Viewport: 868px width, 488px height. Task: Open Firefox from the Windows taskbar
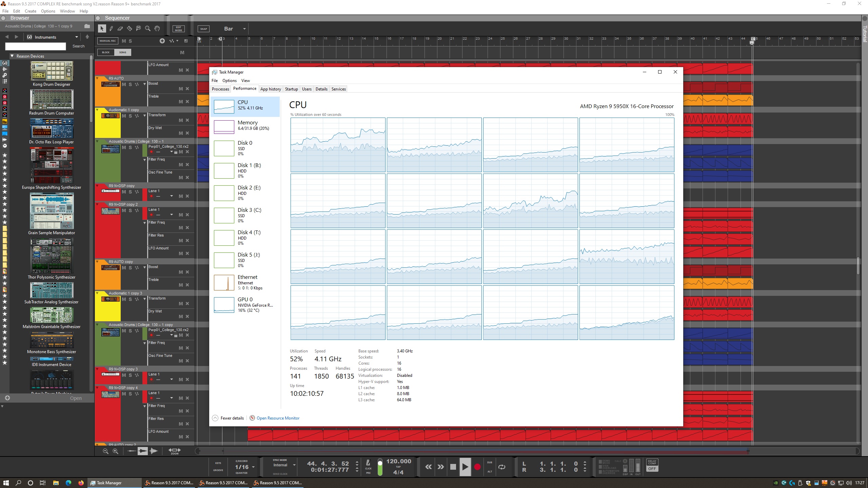coord(81,483)
